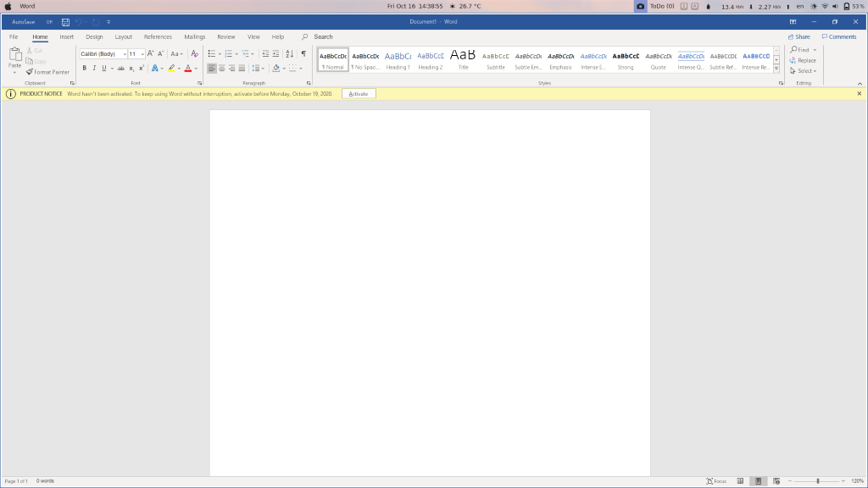This screenshot has width=868, height=488.
Task: Decrease the paragraph indent
Action: (265, 53)
